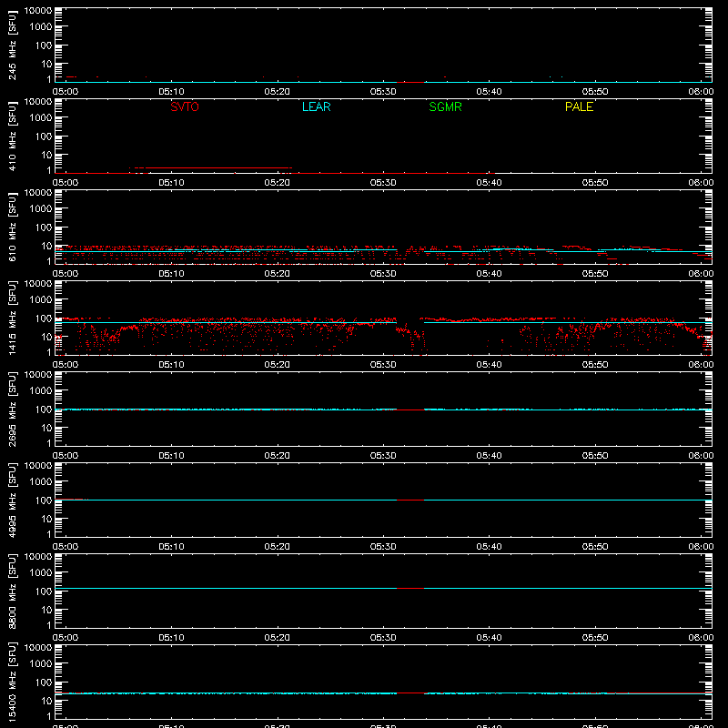Screen dimensions: 728x728
Task: Click the 100 tick value on 410 MHz axis
Action: pos(44,136)
